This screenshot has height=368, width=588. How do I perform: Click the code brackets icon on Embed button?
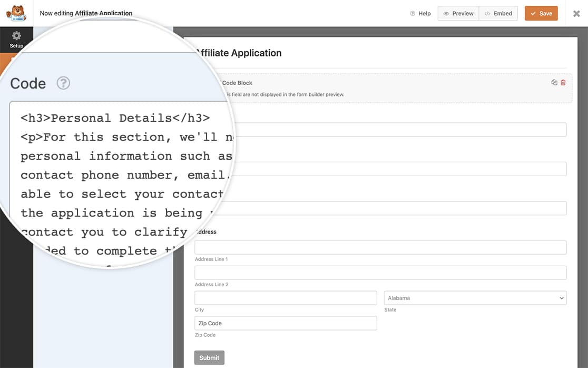(x=487, y=13)
